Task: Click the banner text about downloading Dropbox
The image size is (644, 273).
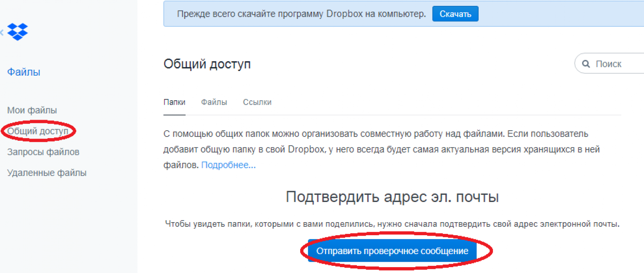Action: pyautogui.click(x=301, y=14)
